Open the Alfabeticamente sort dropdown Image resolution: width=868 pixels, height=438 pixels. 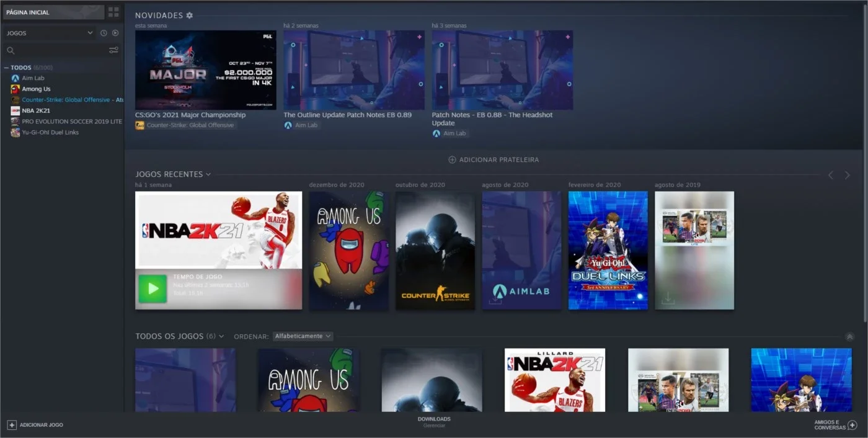tap(303, 336)
